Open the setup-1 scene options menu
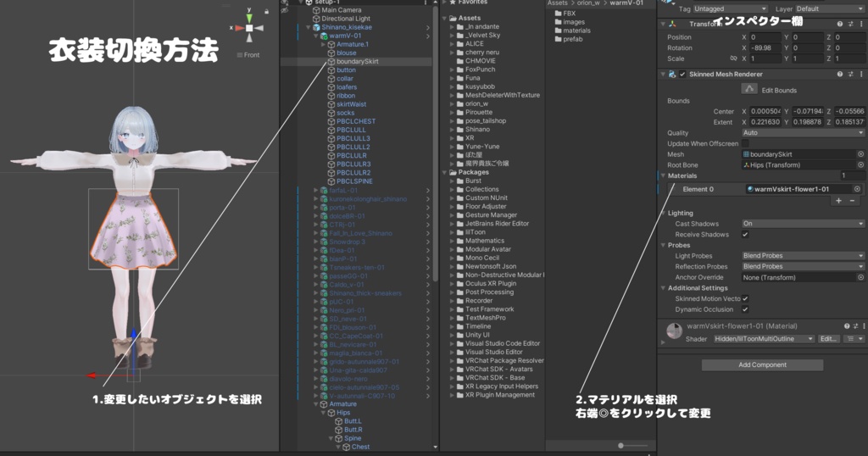 pos(426,3)
